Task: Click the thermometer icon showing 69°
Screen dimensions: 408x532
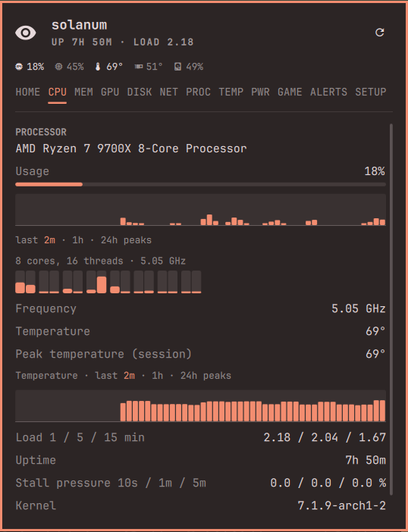Action: (x=98, y=67)
